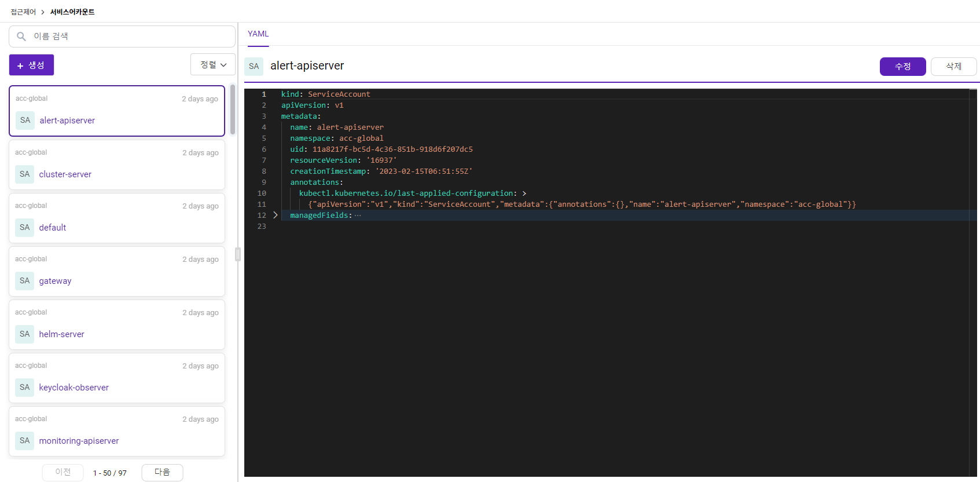Image resolution: width=980 pixels, height=482 pixels.
Task: Click the SA badge of alert-apiserver card
Action: pos(25,120)
